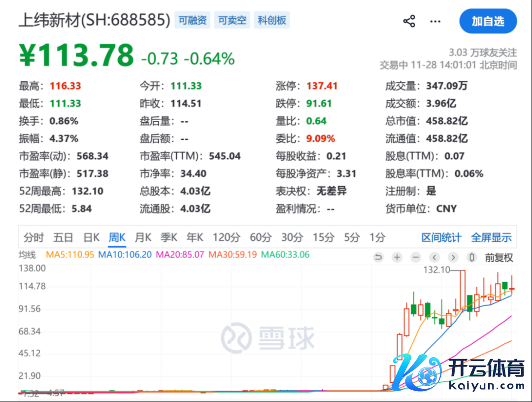Open the three-dot more options menu

coord(435,21)
